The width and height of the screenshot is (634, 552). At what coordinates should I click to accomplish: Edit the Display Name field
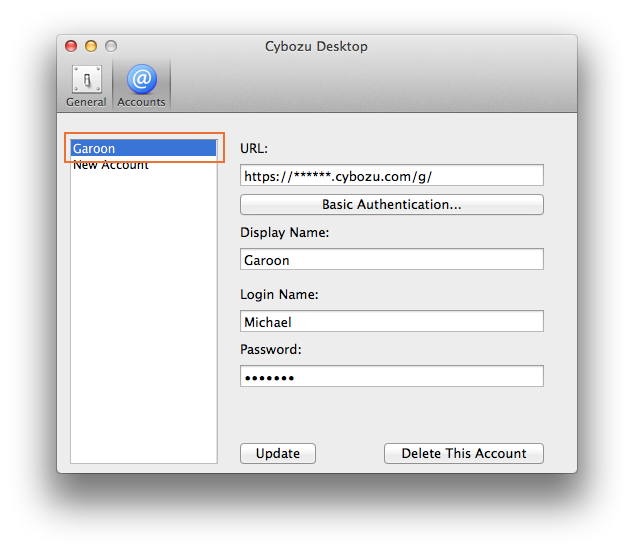pyautogui.click(x=391, y=259)
